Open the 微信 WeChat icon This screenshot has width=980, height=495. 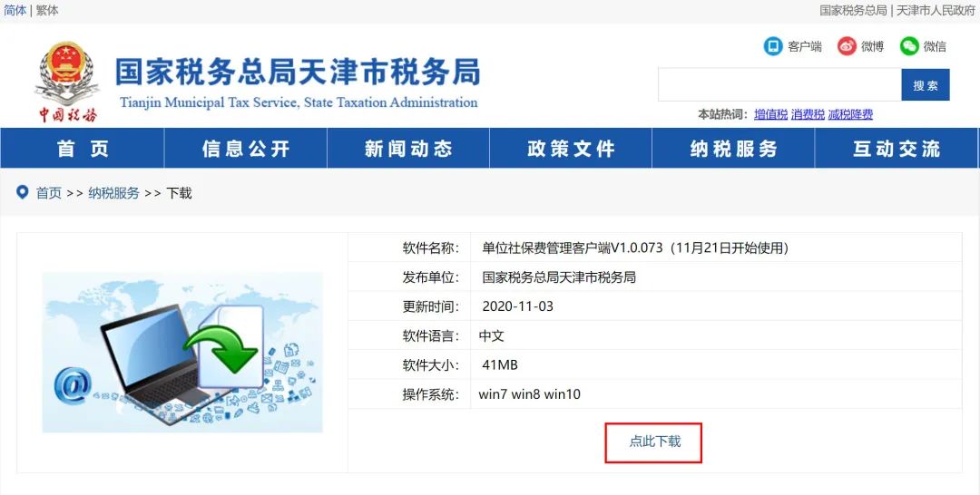point(909,46)
